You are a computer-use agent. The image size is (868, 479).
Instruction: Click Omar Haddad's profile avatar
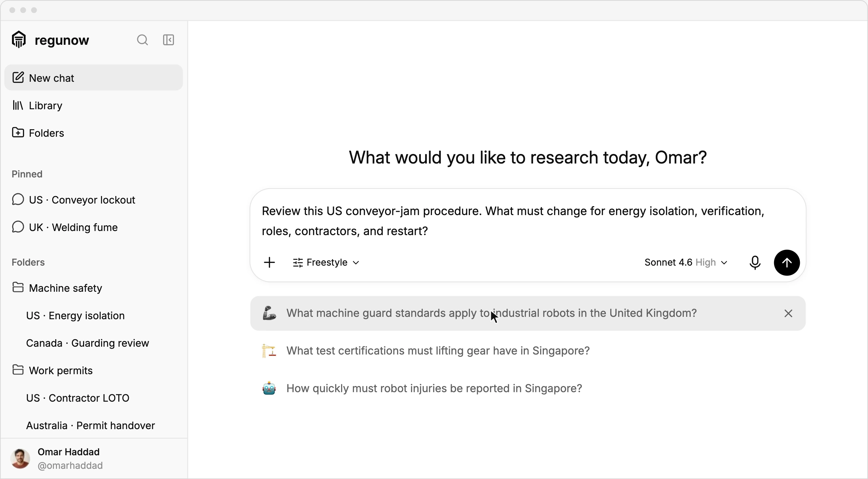20,459
